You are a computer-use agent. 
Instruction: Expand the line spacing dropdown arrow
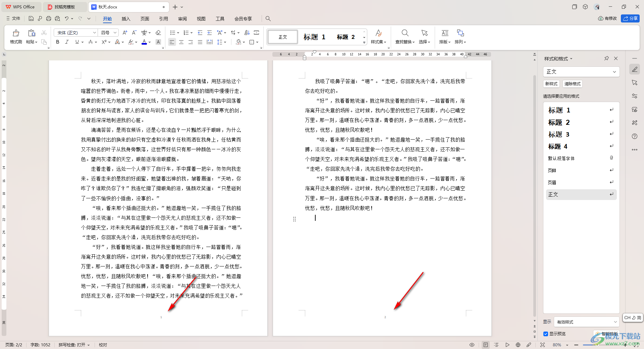[x=225, y=42]
